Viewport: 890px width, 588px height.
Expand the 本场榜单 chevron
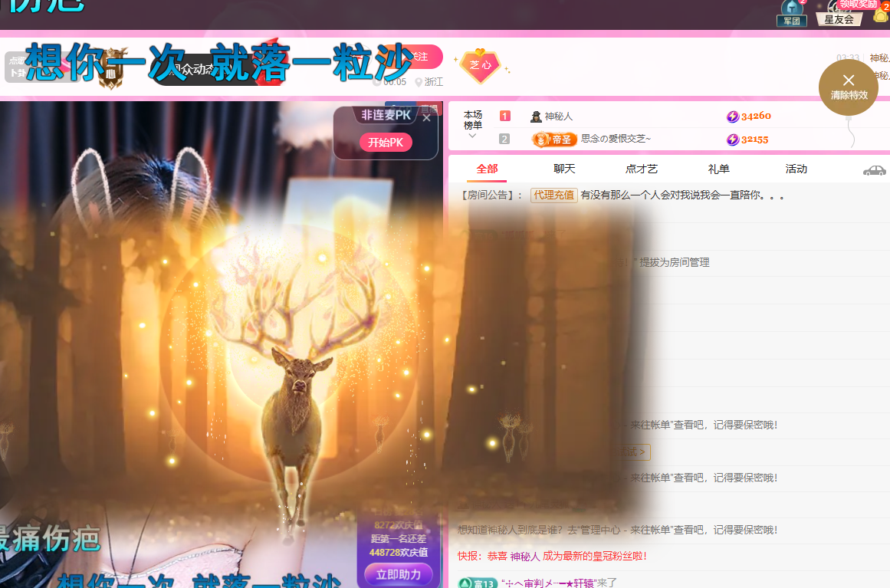tap(472, 136)
